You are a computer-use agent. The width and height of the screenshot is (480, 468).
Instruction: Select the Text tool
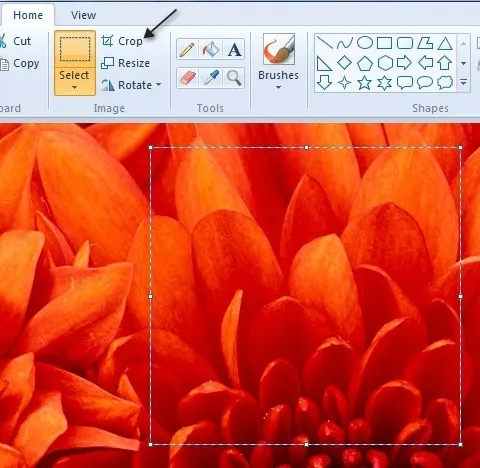coord(234,50)
